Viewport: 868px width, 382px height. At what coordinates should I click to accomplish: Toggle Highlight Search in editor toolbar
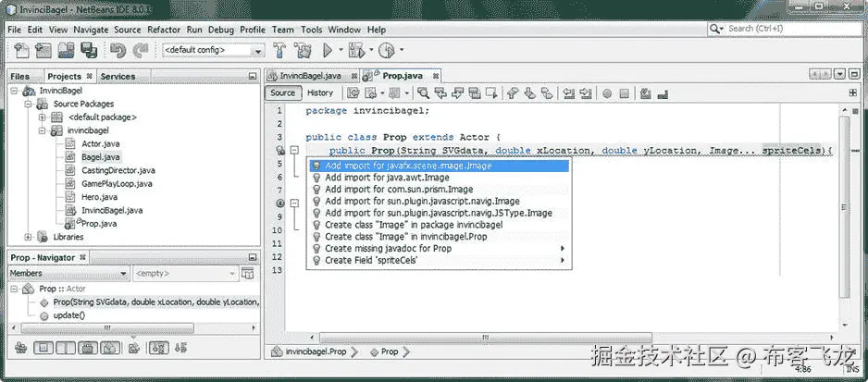point(475,93)
